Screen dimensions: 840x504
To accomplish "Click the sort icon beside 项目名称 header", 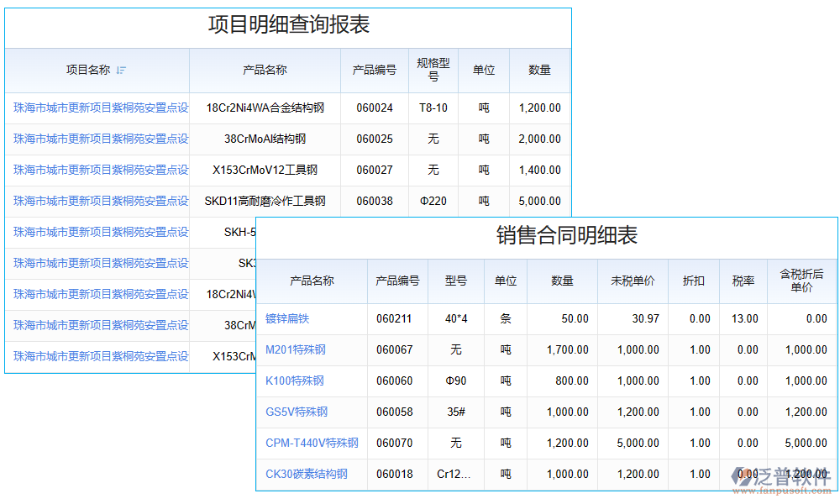I will (x=121, y=71).
